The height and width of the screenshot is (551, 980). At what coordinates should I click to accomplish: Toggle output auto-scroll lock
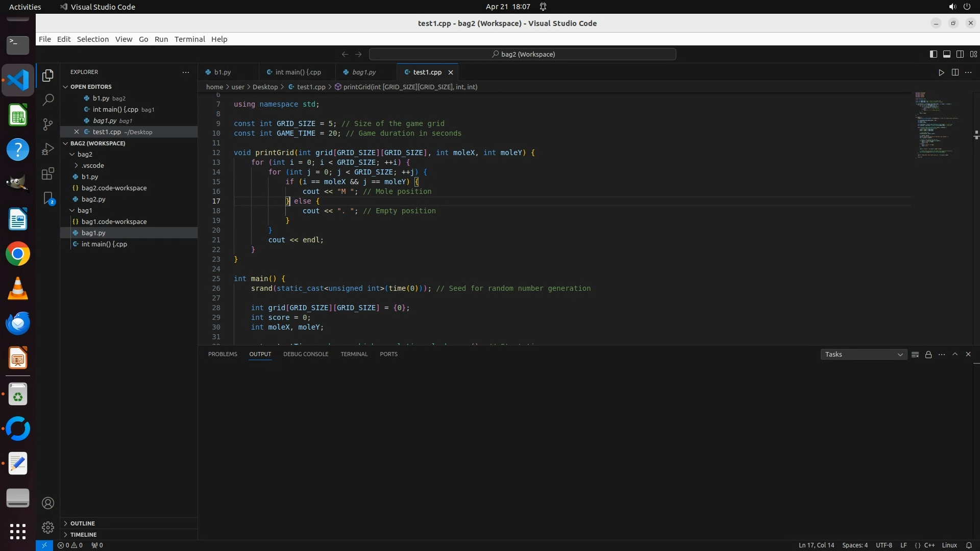click(x=928, y=355)
